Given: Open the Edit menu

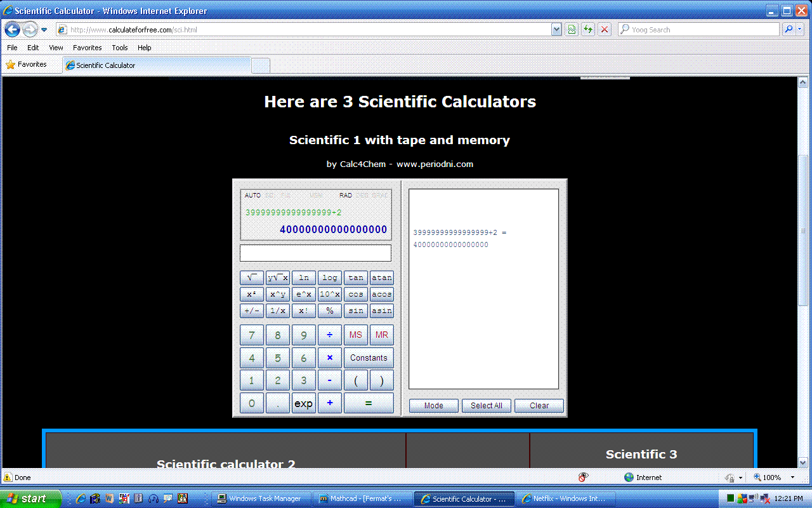Looking at the screenshot, I should [33, 48].
